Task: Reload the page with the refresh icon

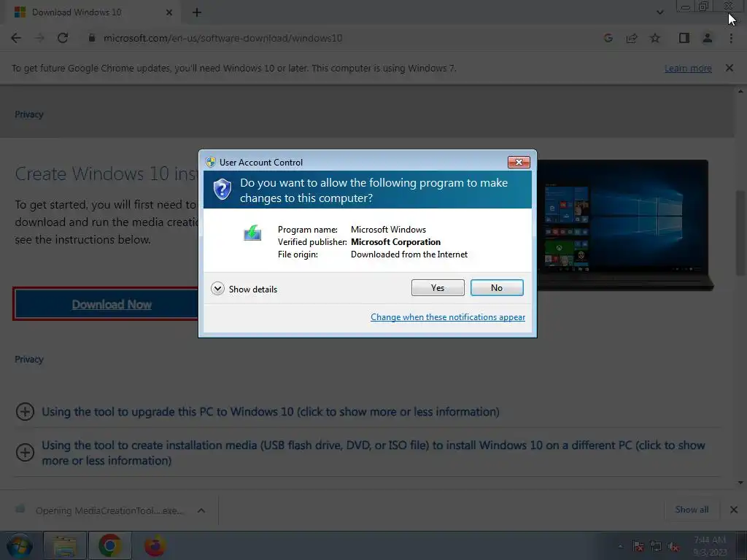Action: [63, 38]
